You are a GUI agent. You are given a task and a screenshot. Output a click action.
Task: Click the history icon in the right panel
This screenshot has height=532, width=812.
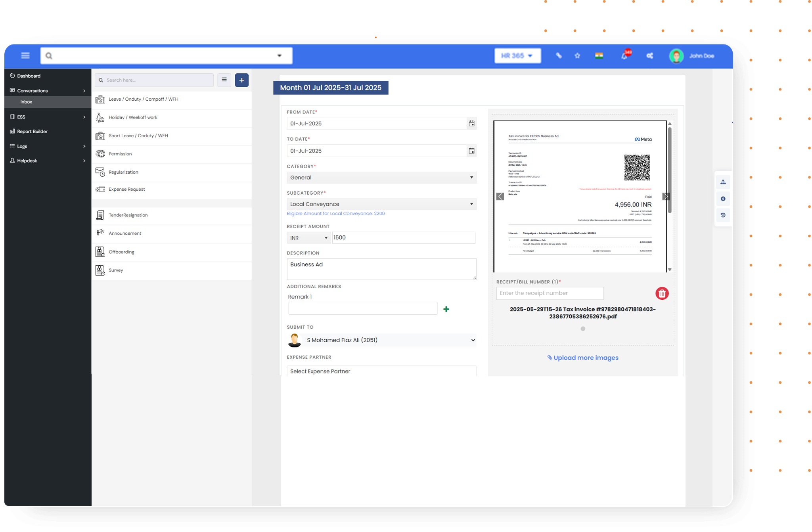(x=723, y=215)
